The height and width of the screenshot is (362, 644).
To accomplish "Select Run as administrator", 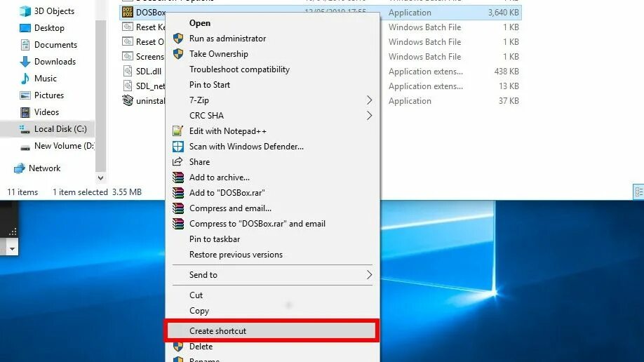I will [x=227, y=39].
